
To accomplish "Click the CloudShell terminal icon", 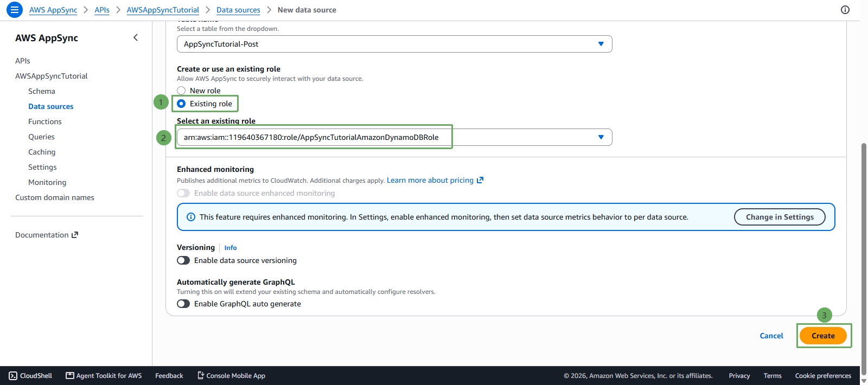I will (13, 376).
